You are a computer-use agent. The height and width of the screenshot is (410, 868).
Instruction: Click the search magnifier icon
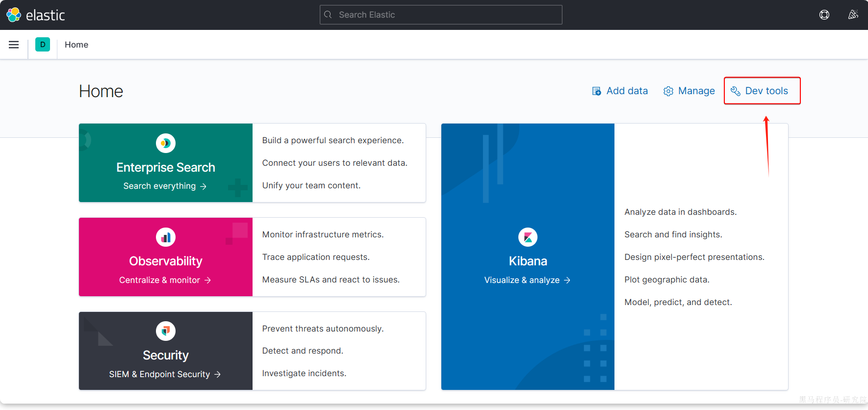coord(328,15)
